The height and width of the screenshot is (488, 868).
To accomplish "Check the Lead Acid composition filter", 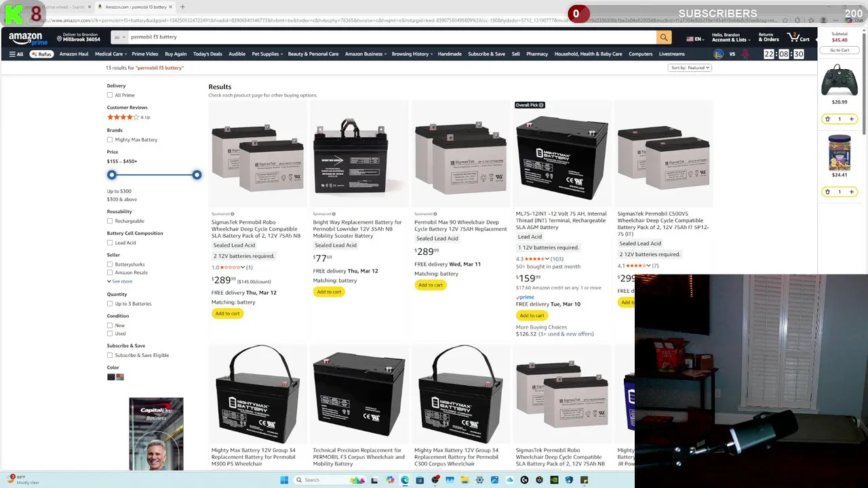I will [x=110, y=243].
